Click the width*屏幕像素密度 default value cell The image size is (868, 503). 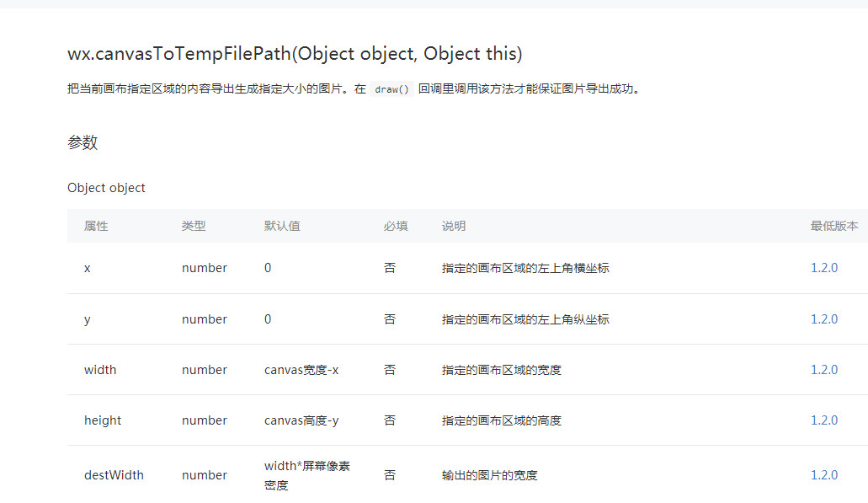pos(307,475)
